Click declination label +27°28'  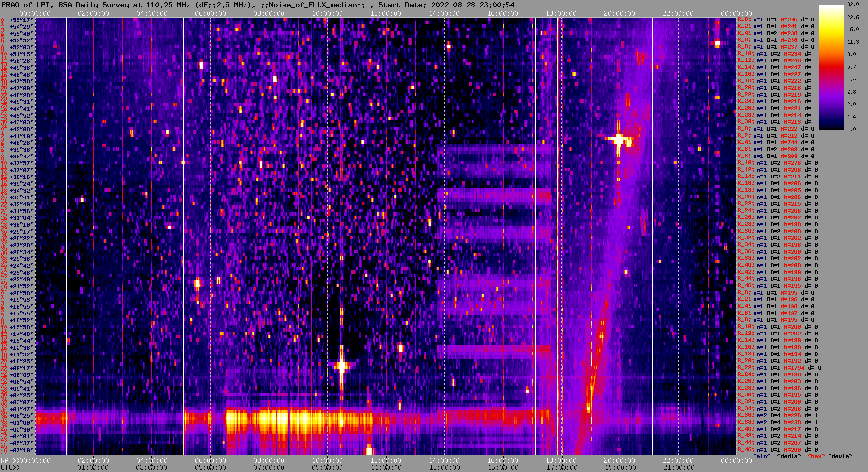coord(21,245)
